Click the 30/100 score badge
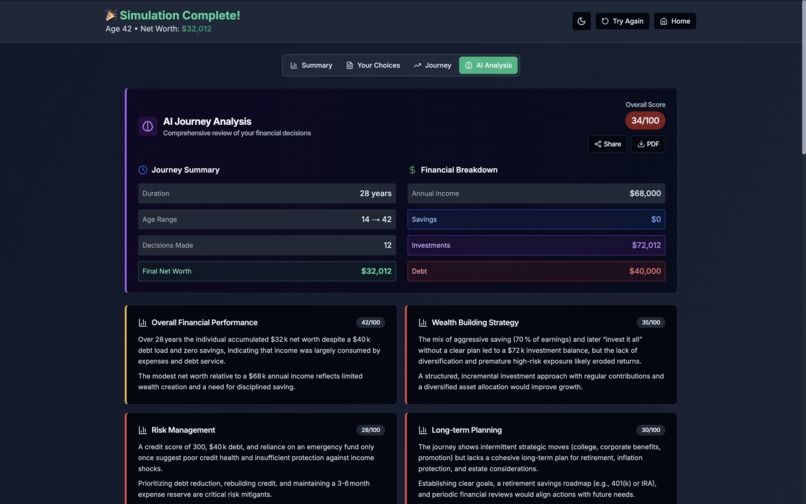 click(651, 430)
